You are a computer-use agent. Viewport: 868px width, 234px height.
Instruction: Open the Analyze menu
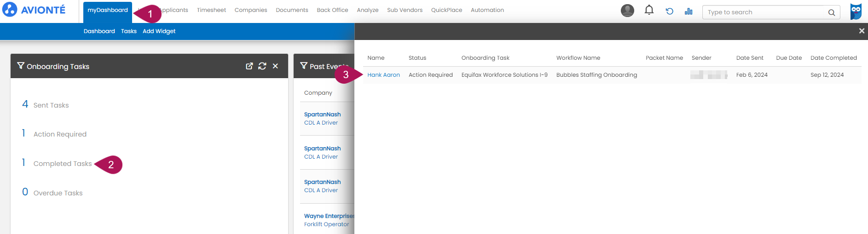coord(368,10)
